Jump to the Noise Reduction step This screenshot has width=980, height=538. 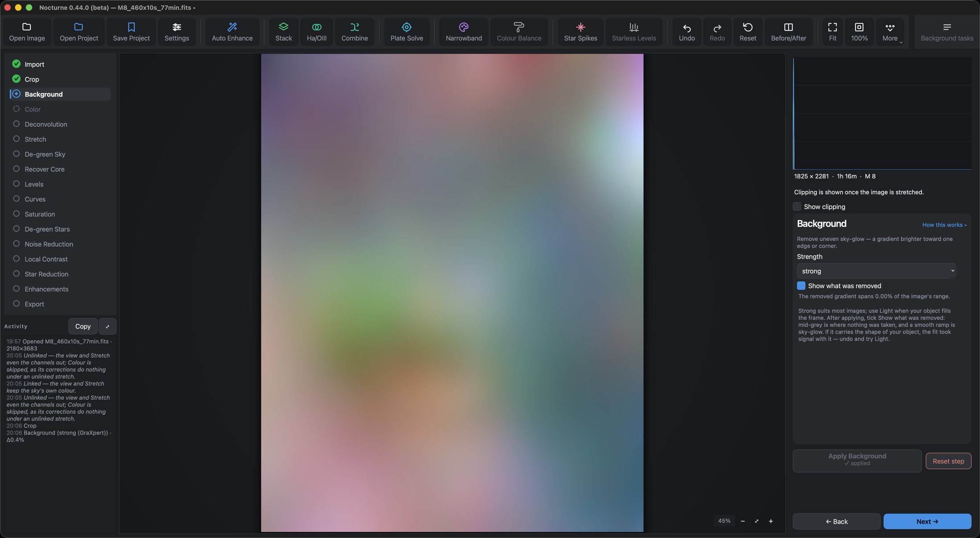(x=60, y=244)
